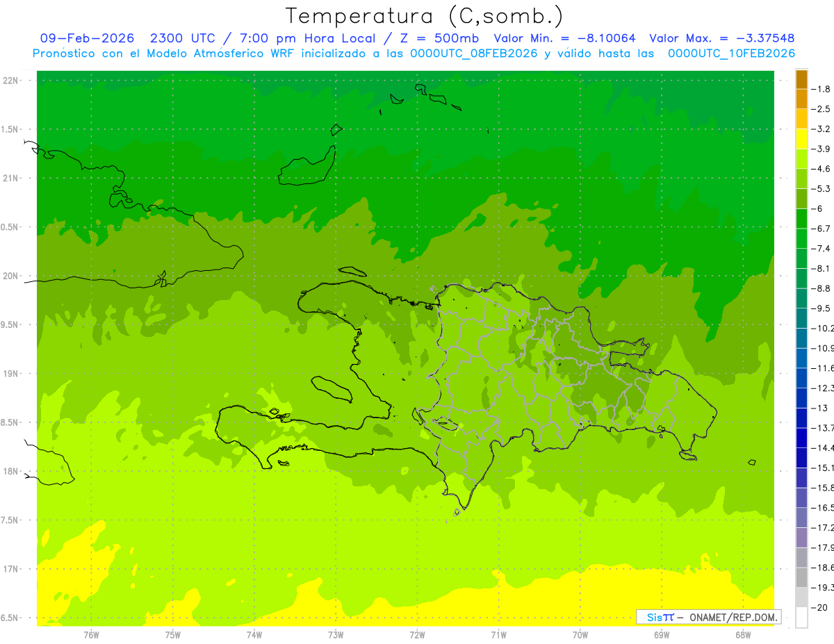Click the '74W' longitude axis label
The width and height of the screenshot is (834, 644).
(x=254, y=636)
